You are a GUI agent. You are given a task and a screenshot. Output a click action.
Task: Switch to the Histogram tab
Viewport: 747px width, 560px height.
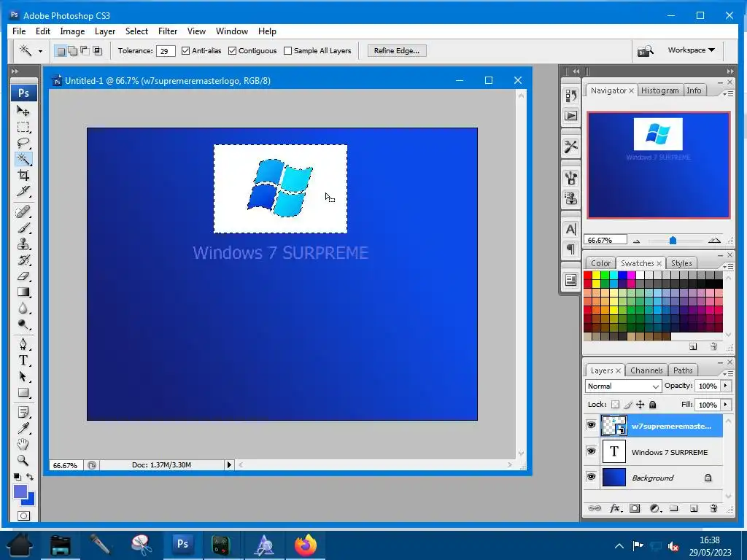point(659,90)
